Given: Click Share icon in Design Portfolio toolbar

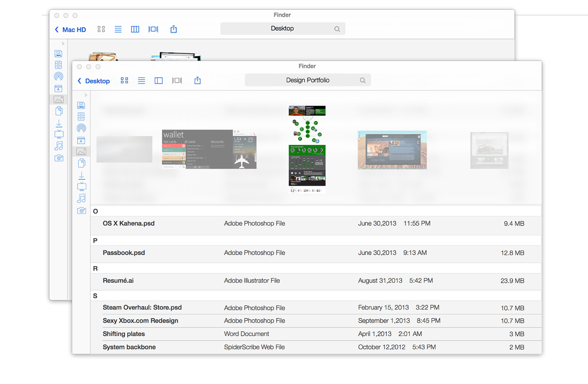Looking at the screenshot, I should coord(197,81).
